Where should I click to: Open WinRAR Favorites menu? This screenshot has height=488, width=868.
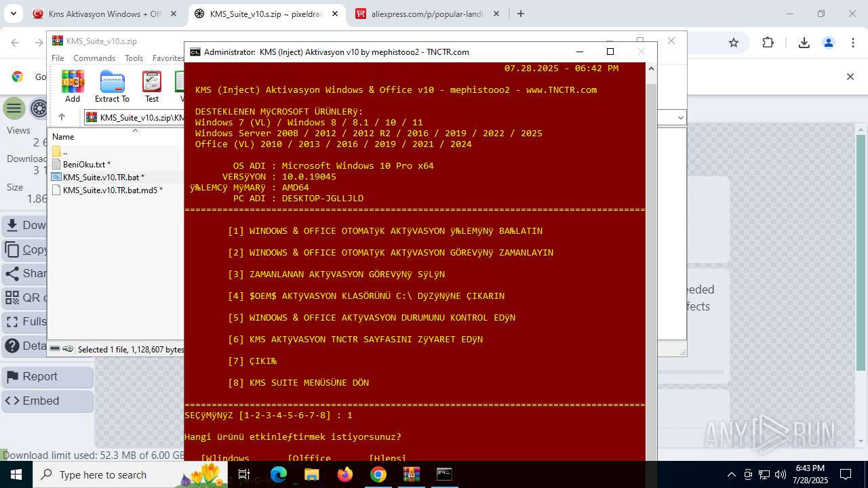(x=167, y=58)
